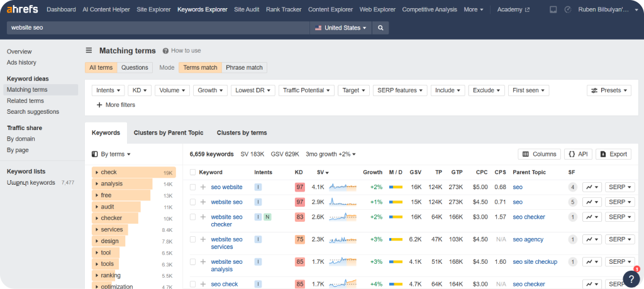Open the seo agency parent topic link
The width and height of the screenshot is (644, 289).
[x=528, y=239]
